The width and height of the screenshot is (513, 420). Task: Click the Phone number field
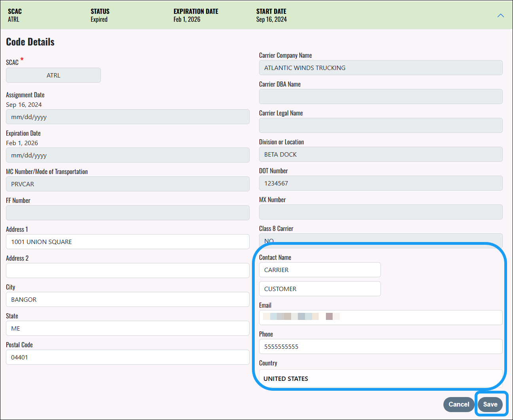pos(380,346)
